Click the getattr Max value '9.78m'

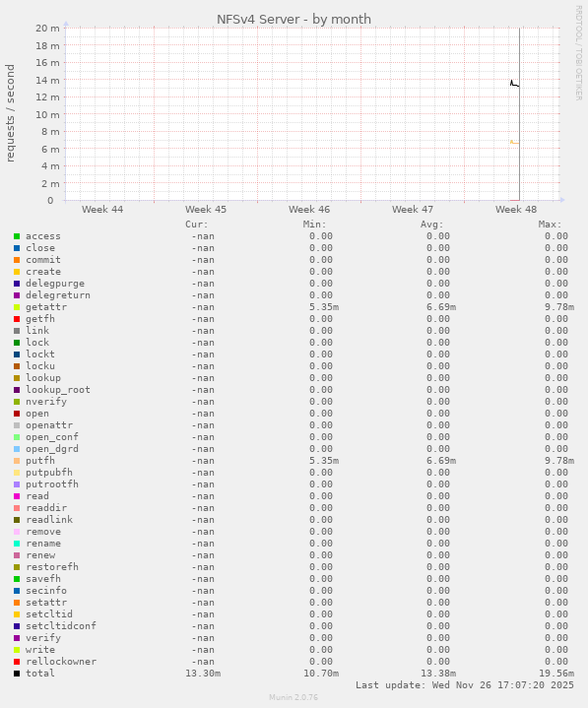coord(559,307)
